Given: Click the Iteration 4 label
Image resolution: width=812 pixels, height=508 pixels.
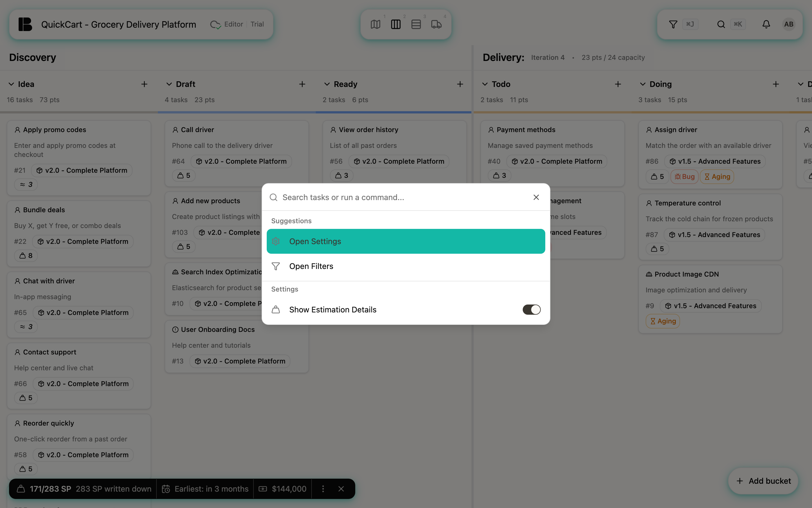Looking at the screenshot, I should (x=548, y=58).
